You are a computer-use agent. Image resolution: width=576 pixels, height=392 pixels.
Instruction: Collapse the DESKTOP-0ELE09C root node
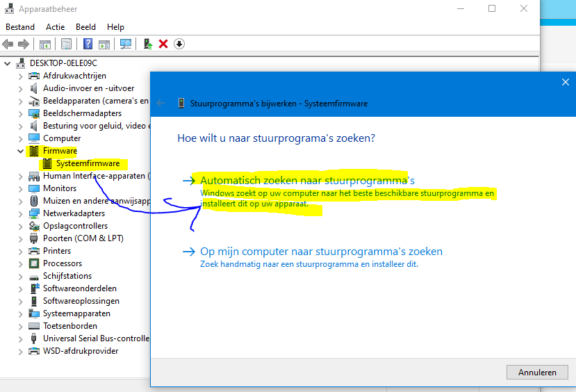tap(8, 63)
